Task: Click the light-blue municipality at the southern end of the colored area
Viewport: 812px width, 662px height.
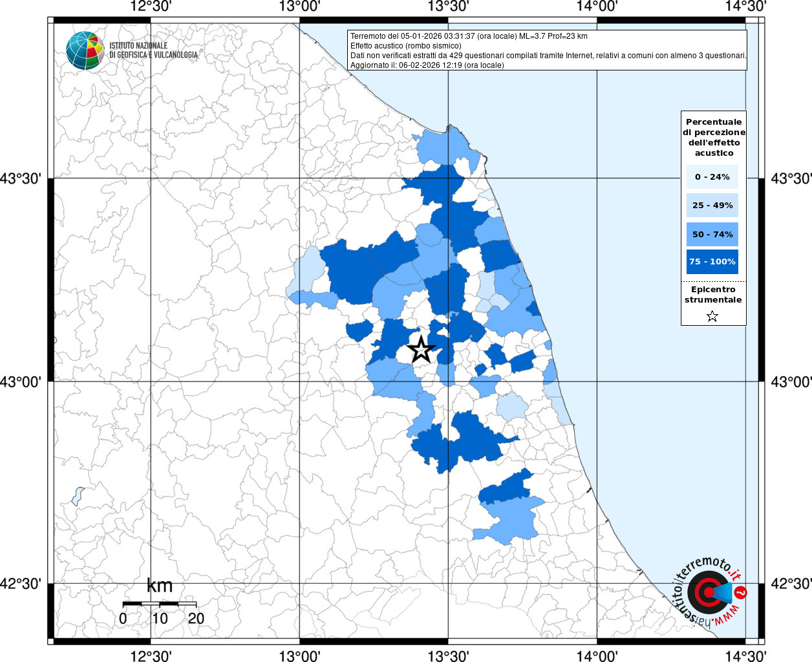Action: pos(509,521)
